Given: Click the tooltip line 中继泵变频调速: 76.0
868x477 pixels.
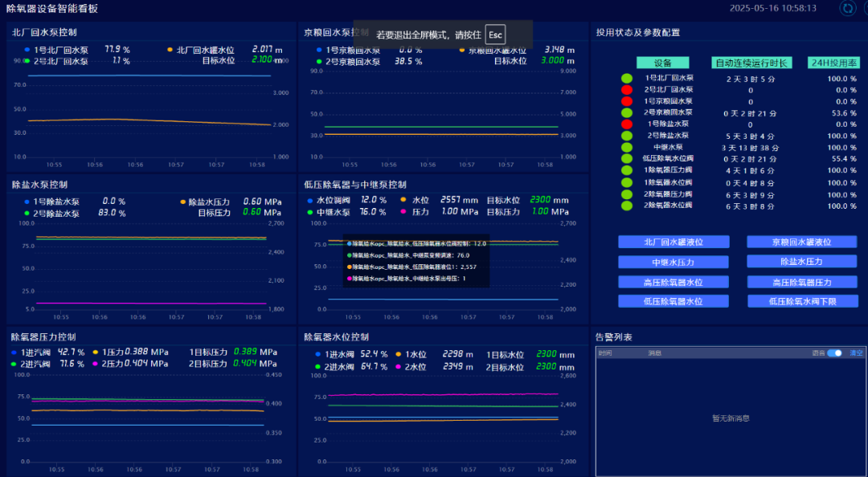Looking at the screenshot, I should coord(408,255).
